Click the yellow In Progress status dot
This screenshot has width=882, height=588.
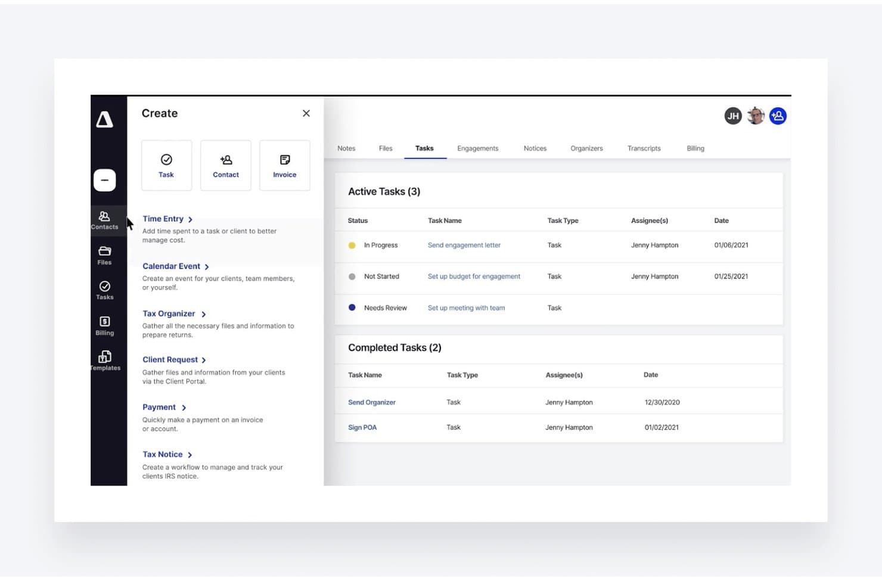click(x=352, y=245)
